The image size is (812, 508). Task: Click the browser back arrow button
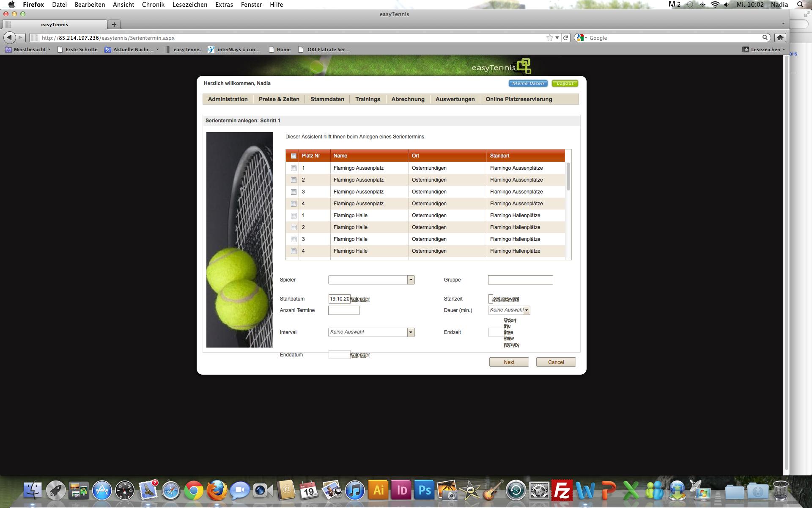[x=9, y=38]
